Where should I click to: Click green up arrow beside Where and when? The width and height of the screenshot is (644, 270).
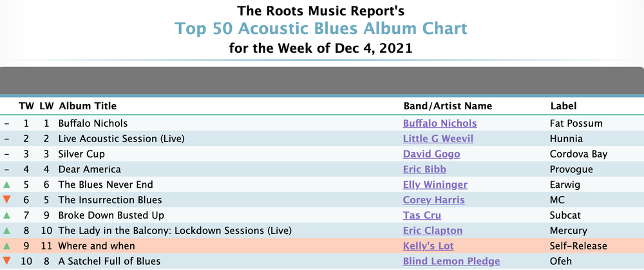[x=6, y=246]
